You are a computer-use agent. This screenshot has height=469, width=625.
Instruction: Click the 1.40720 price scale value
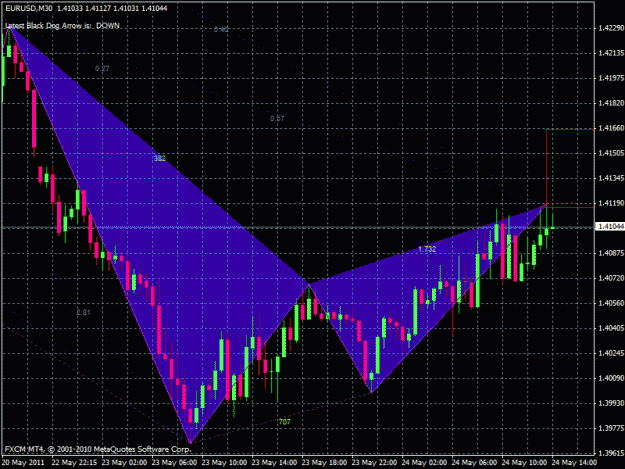[x=611, y=278]
